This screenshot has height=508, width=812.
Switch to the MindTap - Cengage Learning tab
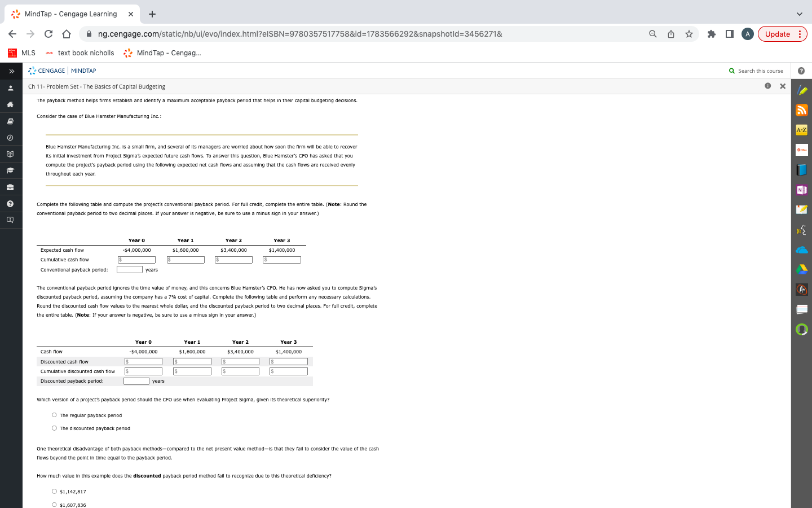point(70,14)
